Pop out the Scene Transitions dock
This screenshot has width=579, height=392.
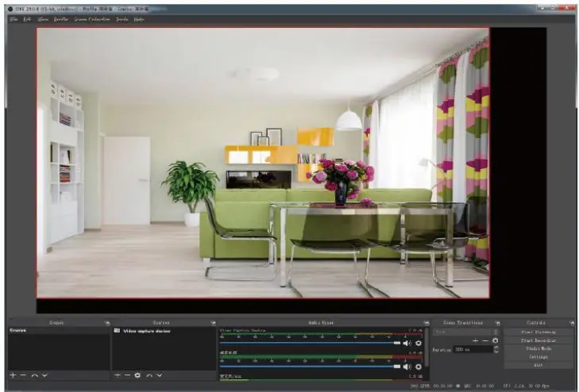(497, 323)
